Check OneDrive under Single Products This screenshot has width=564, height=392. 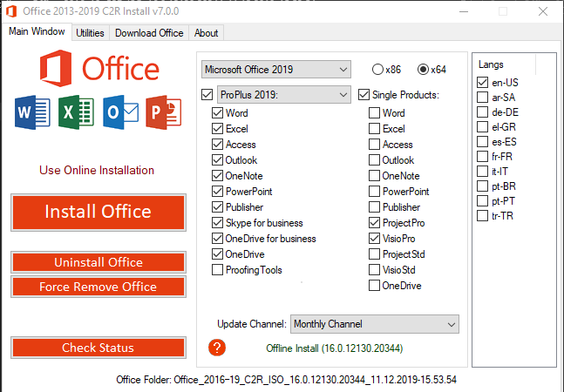pos(375,286)
